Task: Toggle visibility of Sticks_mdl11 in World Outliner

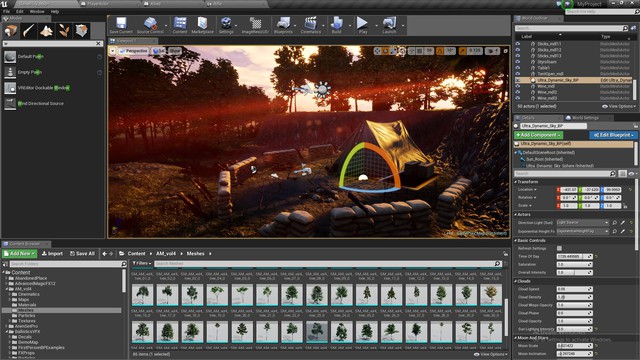Action: (x=518, y=44)
